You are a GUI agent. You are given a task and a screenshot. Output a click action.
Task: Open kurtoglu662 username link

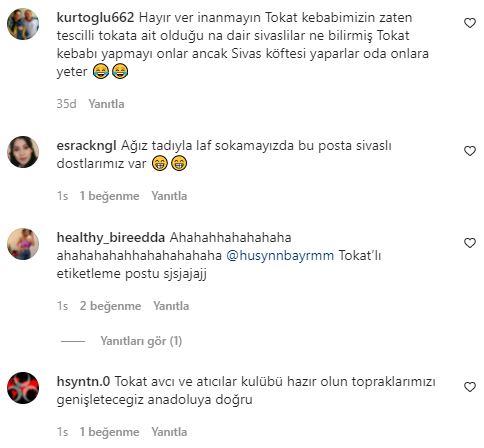coord(95,18)
